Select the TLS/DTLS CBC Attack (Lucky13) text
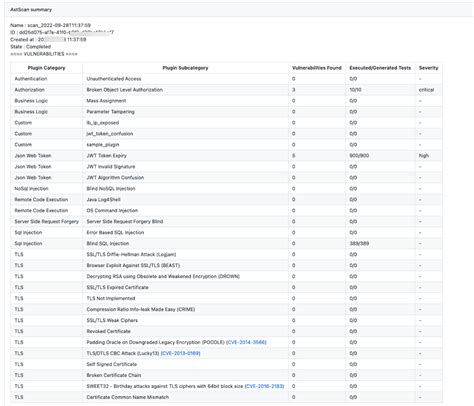Image resolution: width=474 pixels, height=406 pixels. point(123,353)
